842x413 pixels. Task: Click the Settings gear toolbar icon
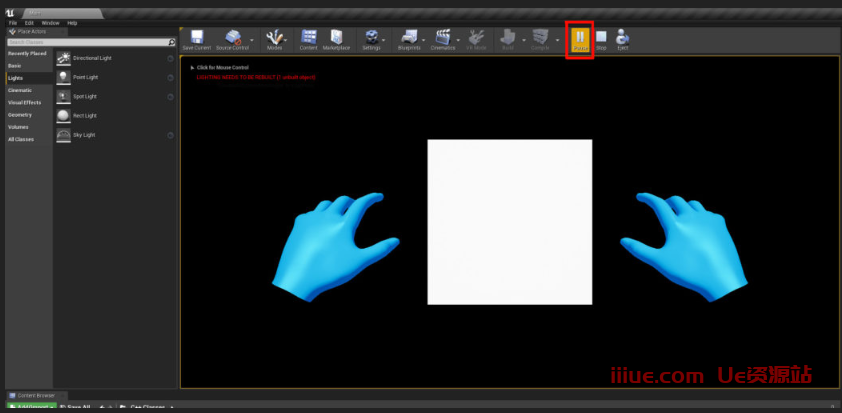[x=371, y=38]
